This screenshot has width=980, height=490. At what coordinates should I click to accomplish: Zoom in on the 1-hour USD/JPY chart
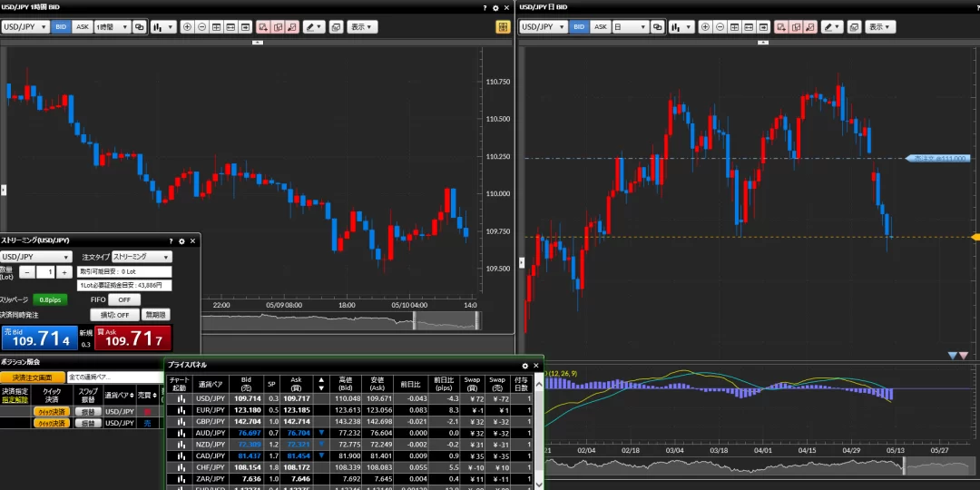pyautogui.click(x=187, y=27)
